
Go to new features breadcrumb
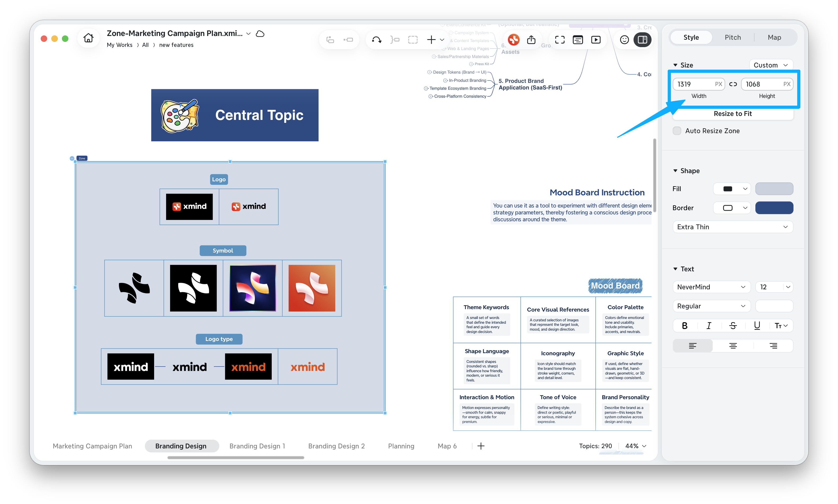coord(176,45)
